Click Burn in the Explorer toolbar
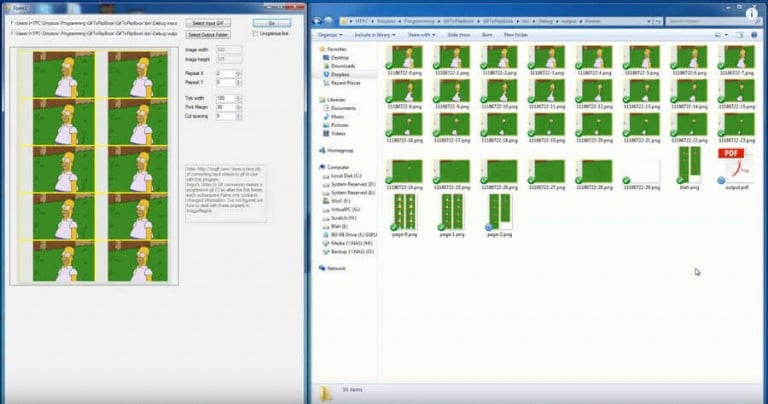The height and width of the screenshot is (404, 768). 487,35
